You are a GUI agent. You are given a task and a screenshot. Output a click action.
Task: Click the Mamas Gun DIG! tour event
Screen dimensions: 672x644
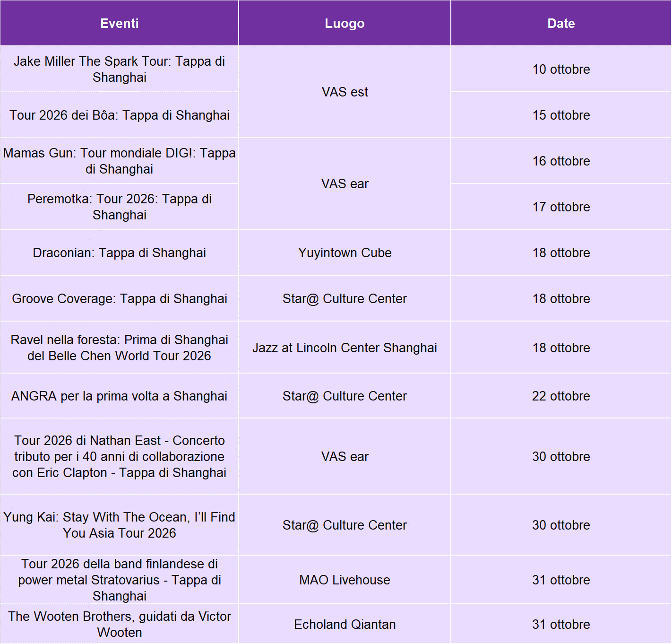point(120,161)
